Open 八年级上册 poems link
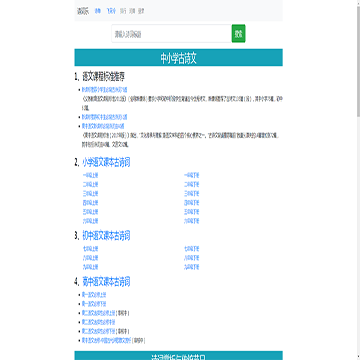The image size is (360, 360). coord(90,258)
